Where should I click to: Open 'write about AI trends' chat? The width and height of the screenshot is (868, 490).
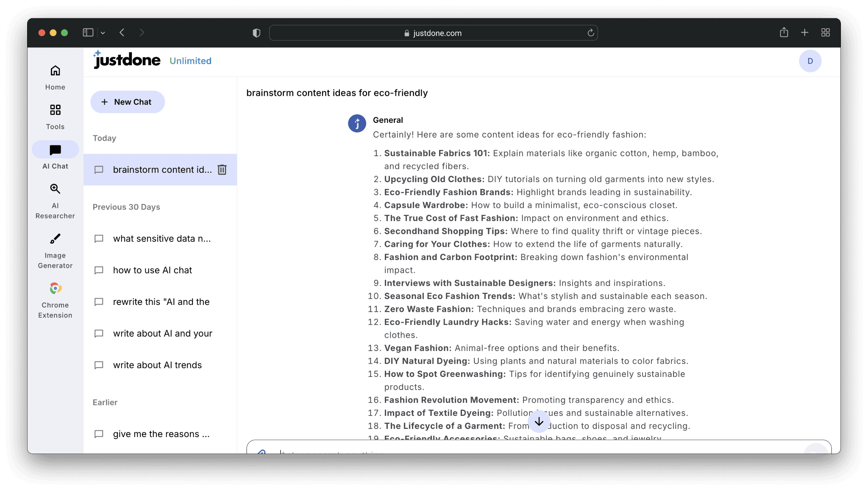pyautogui.click(x=157, y=365)
